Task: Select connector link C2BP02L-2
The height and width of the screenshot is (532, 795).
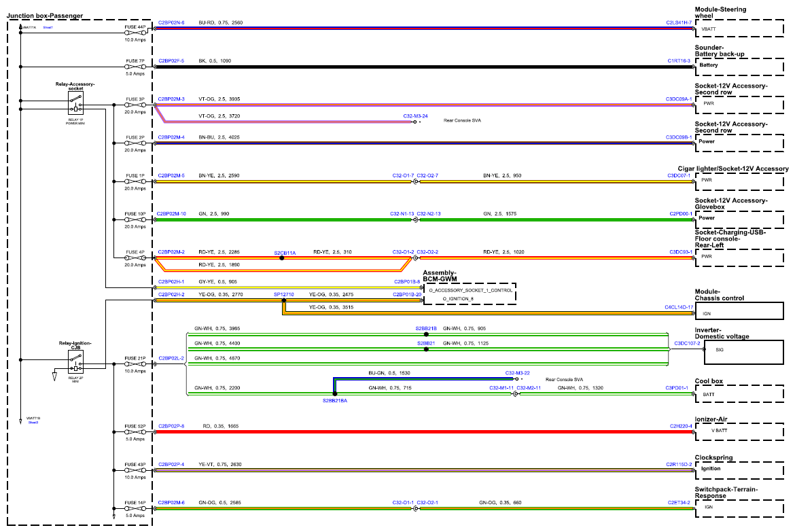Action: [171, 359]
